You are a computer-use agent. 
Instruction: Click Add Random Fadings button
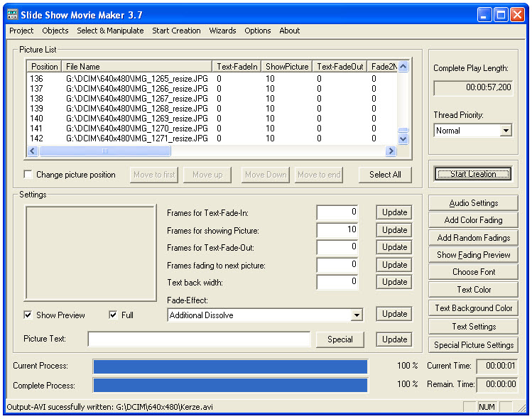point(473,237)
